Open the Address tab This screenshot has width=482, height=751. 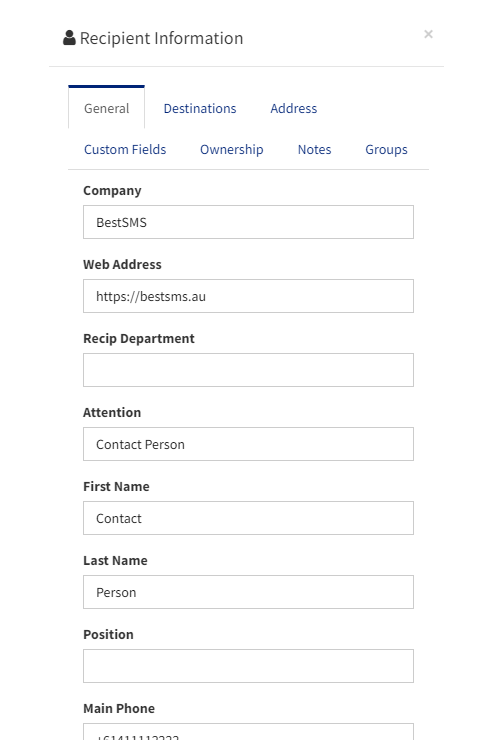pyautogui.click(x=294, y=109)
